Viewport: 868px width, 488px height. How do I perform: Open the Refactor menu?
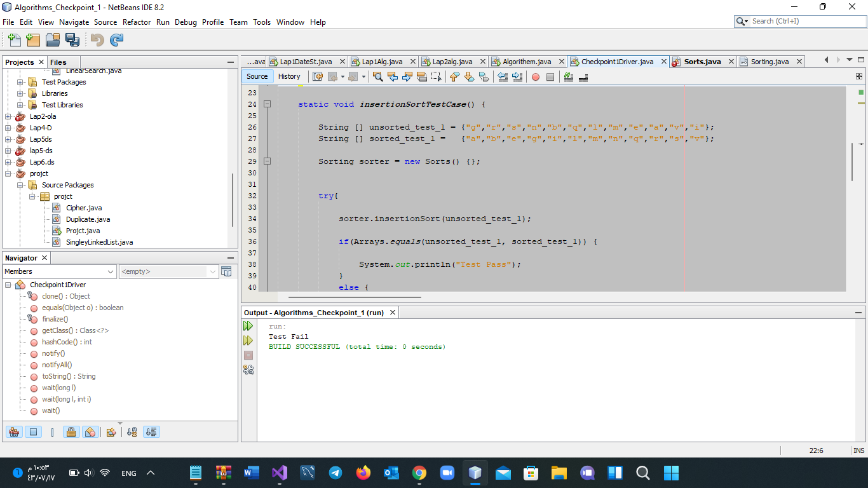pyautogui.click(x=137, y=22)
